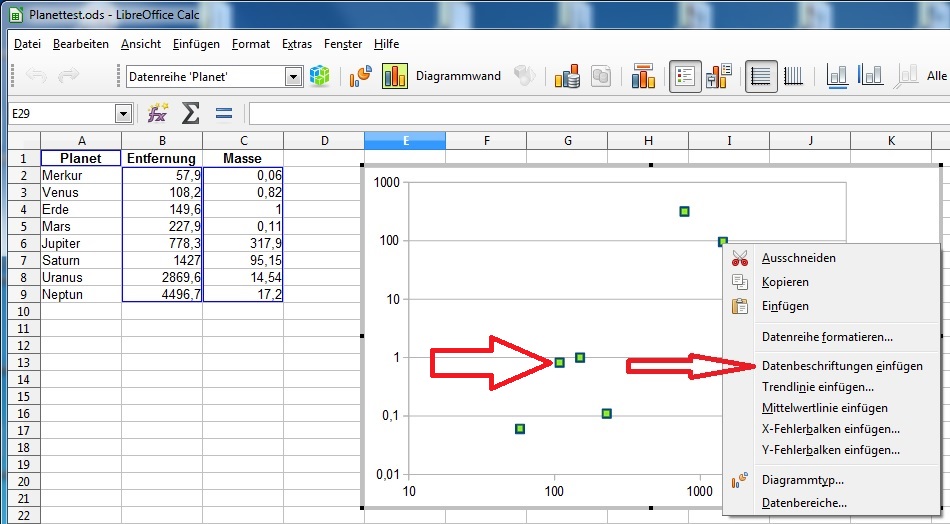Click the Chart Data Table icon
Screen dimensions: 950x524
click(568, 76)
